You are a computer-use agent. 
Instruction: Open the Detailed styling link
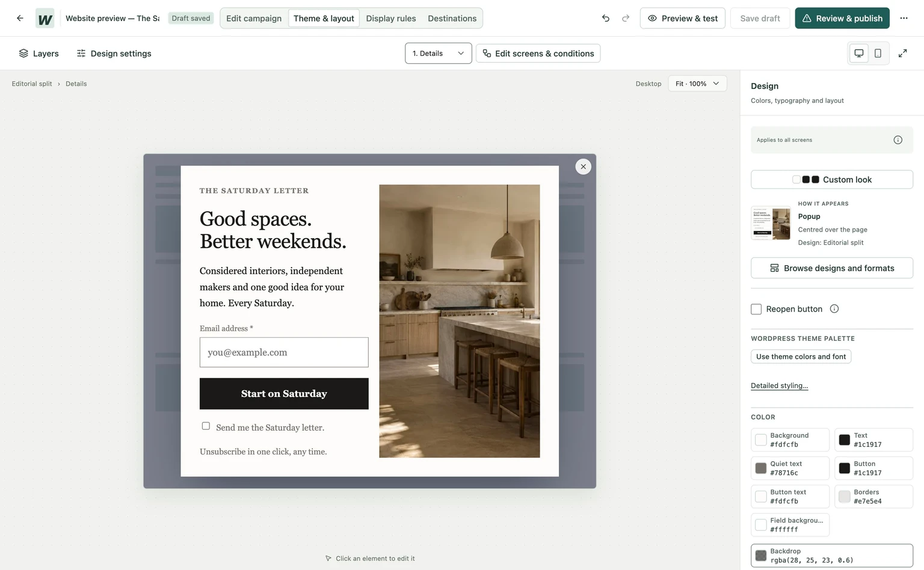click(x=779, y=385)
